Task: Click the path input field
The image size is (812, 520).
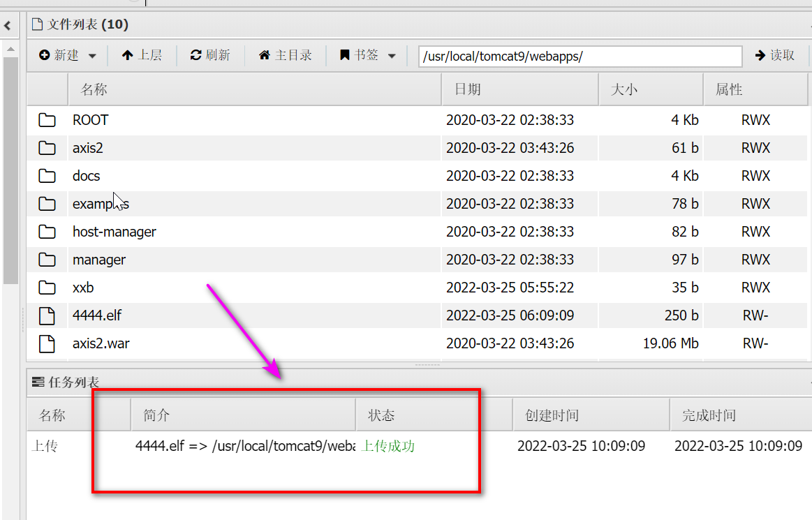Action: click(580, 57)
